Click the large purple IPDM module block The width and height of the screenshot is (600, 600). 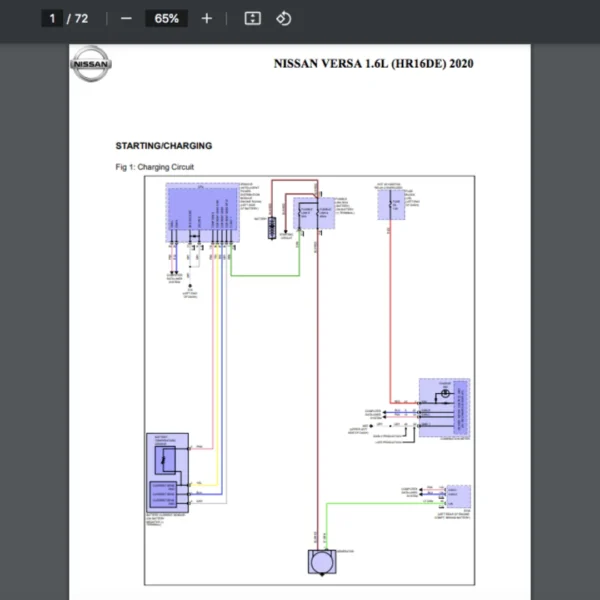[201, 213]
